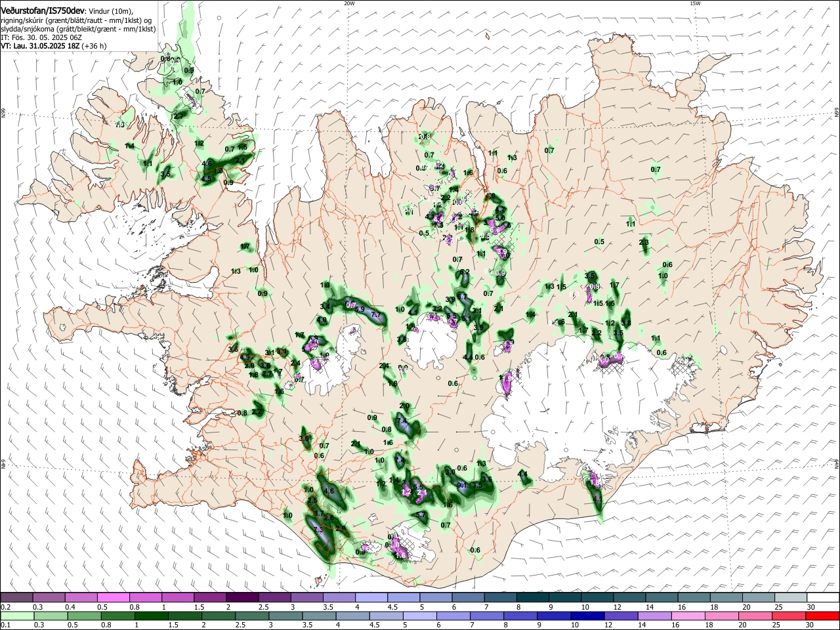Screen dimensions: 840x630
Task: Pick the darkest purple 2–2.5 snow legend swatch
Action: tap(242, 597)
